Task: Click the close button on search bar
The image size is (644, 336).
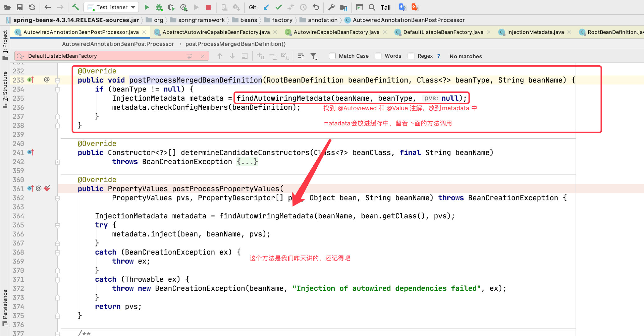Action: tap(203, 56)
